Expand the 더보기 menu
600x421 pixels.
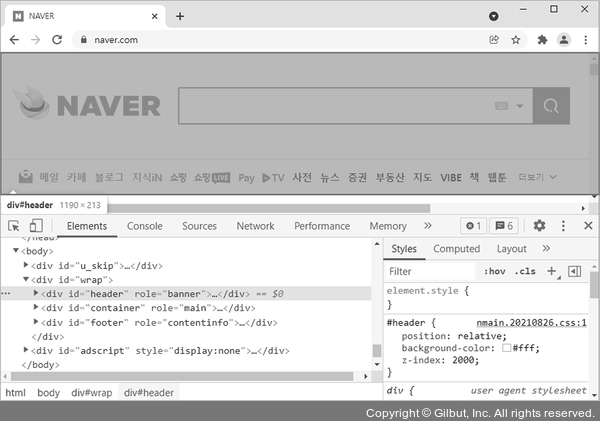tap(537, 177)
